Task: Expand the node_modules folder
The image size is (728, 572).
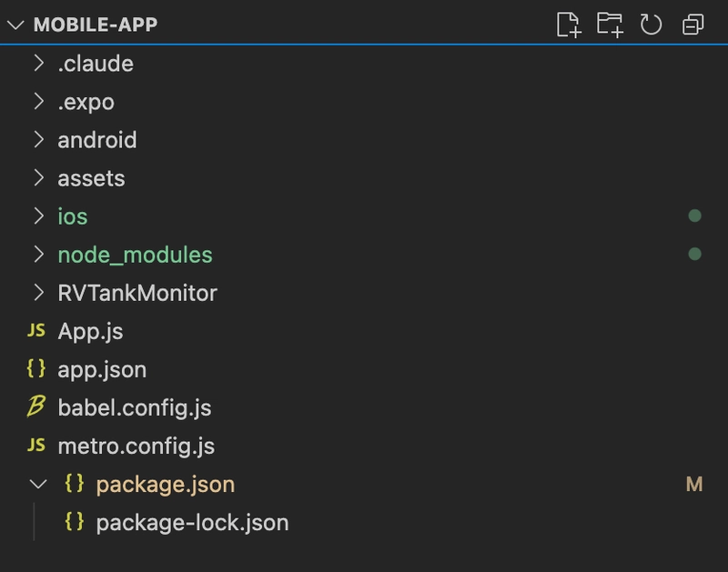Action: pyautogui.click(x=135, y=255)
